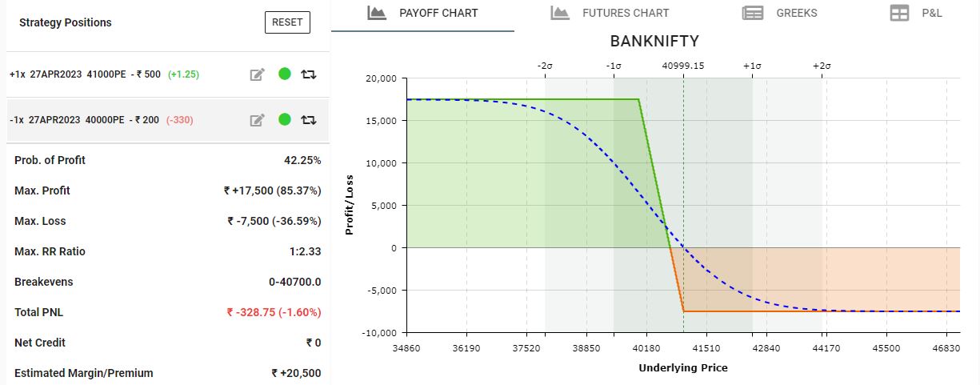Edit the 40000PE position

coord(257,120)
